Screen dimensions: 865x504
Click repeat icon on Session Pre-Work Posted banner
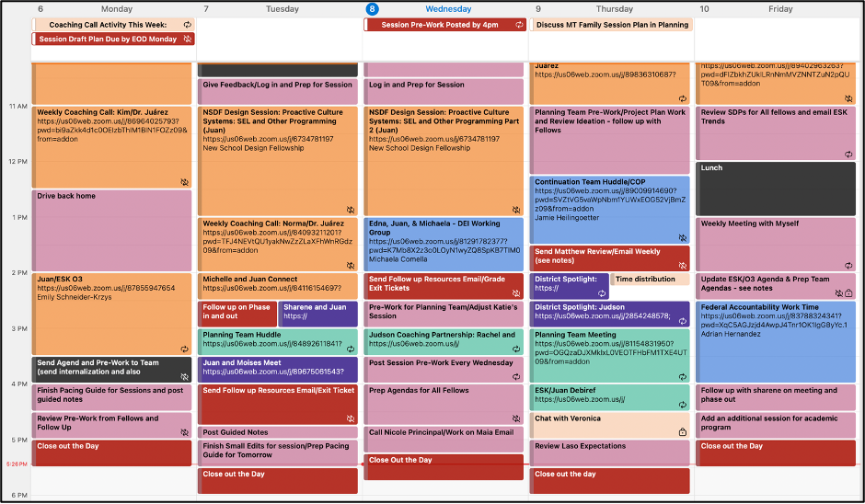point(519,26)
